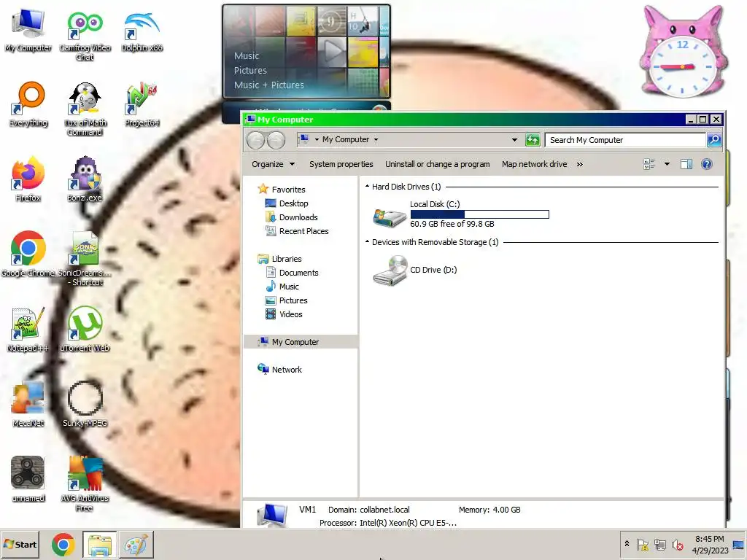
Task: Select the MecaNet desktop icon
Action: 28,404
